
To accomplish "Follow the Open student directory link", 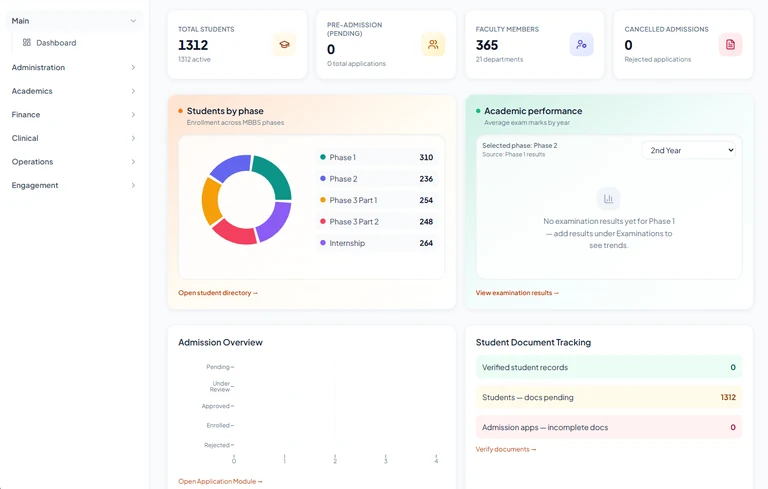I will 218,293.
